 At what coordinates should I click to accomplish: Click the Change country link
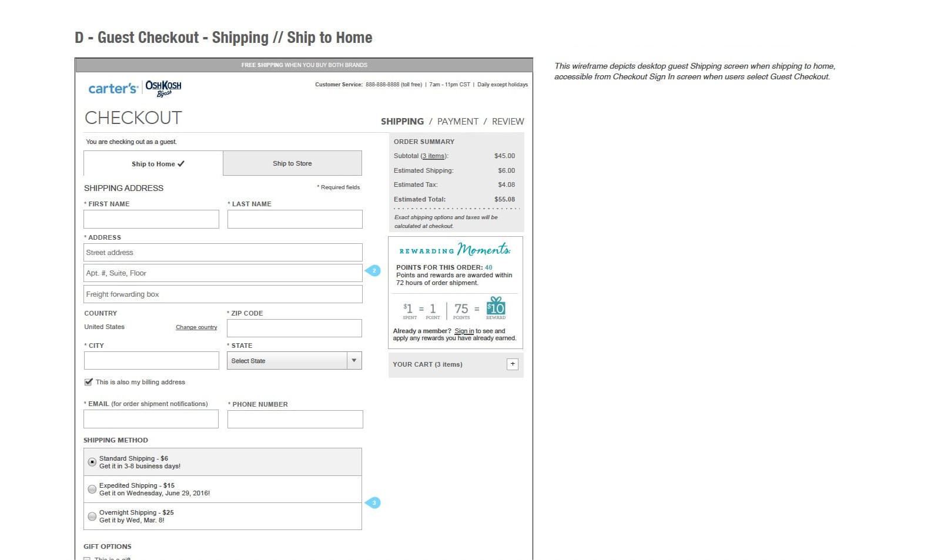(196, 327)
